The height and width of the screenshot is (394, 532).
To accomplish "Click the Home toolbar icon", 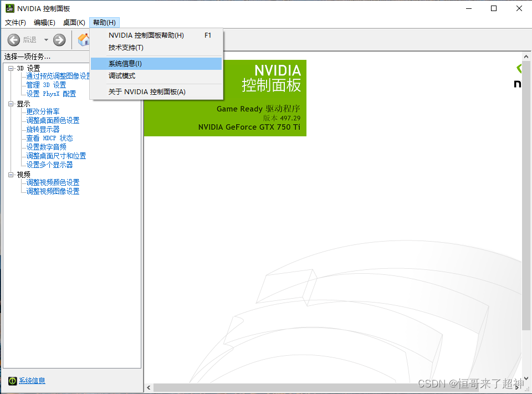I will pos(84,40).
